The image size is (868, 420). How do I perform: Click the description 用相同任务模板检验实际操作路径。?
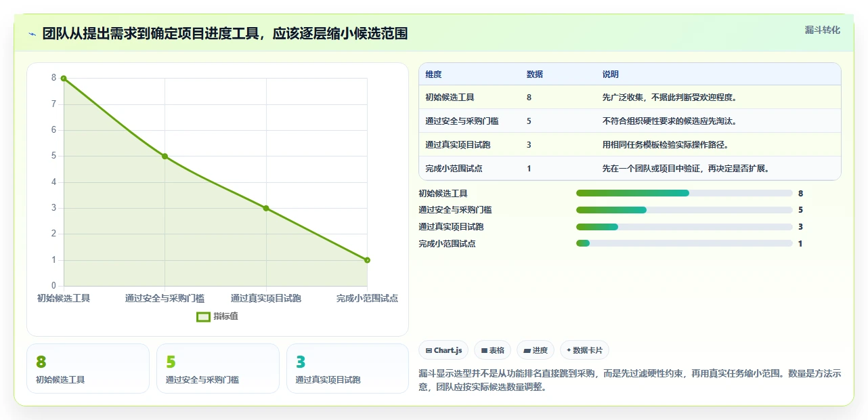(666, 145)
